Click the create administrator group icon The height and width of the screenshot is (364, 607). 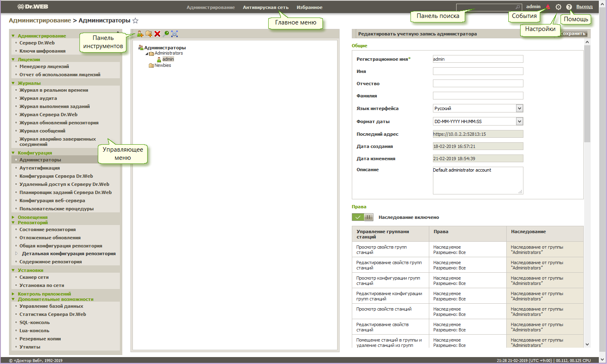149,34
